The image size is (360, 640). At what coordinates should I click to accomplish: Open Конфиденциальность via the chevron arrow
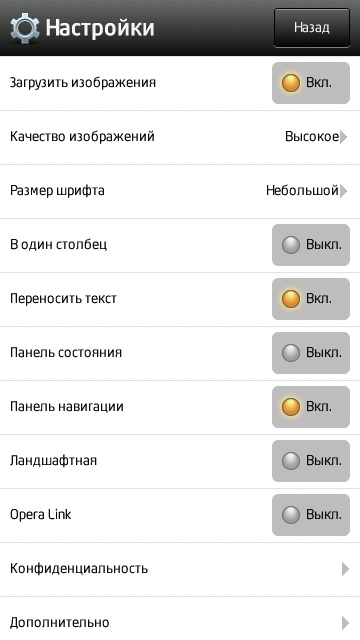345,569
